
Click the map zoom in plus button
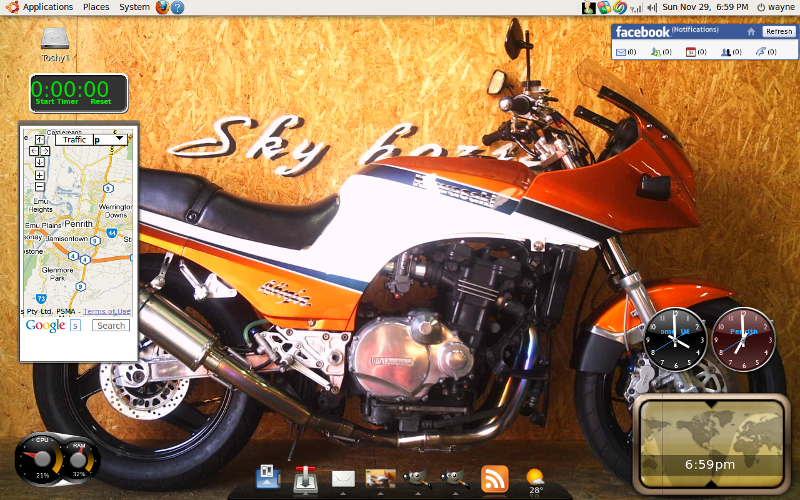39,175
